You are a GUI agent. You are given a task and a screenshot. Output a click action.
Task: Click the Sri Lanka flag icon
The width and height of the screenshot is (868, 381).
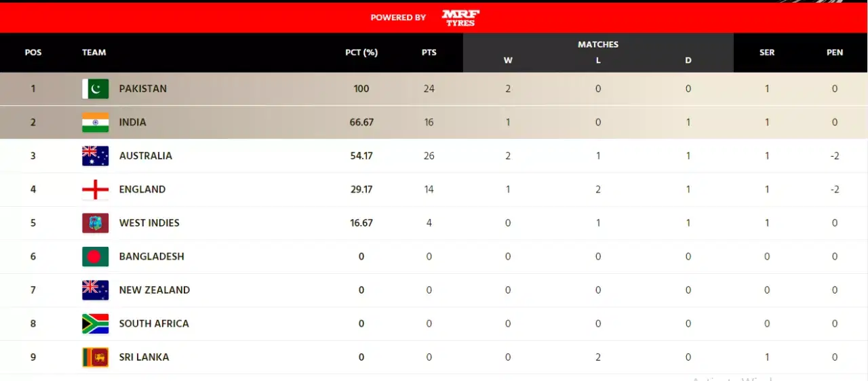(x=96, y=357)
